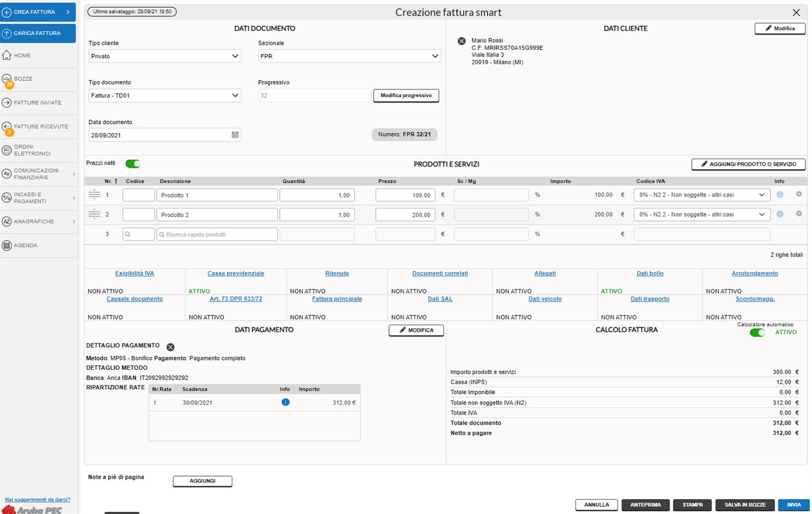812x514 pixels.
Task: Click Invia button
Action: point(794,505)
